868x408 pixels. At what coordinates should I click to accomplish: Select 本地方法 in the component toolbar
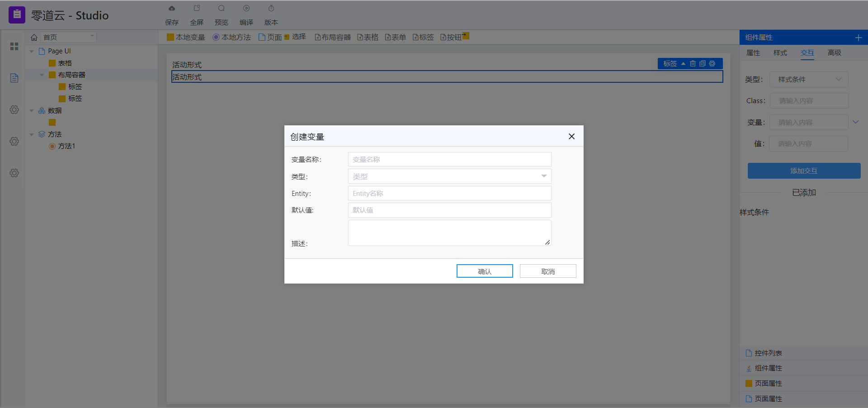click(x=231, y=37)
